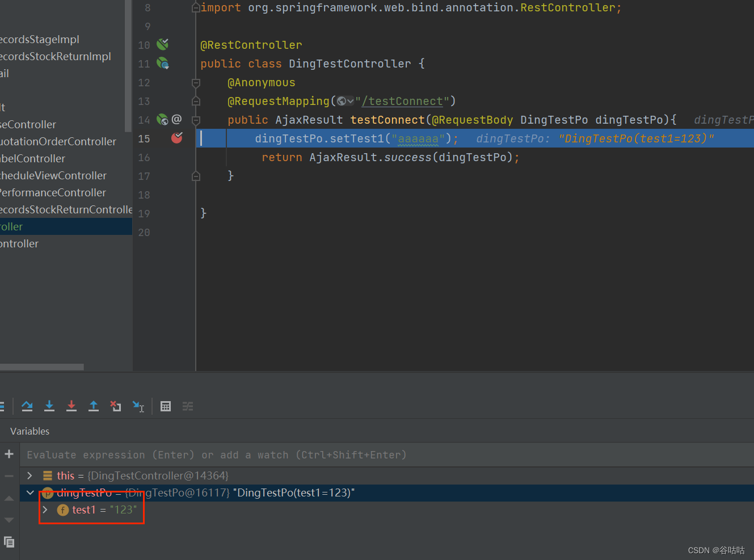
Task: Click the plus icon to add a watch
Action: (9, 454)
